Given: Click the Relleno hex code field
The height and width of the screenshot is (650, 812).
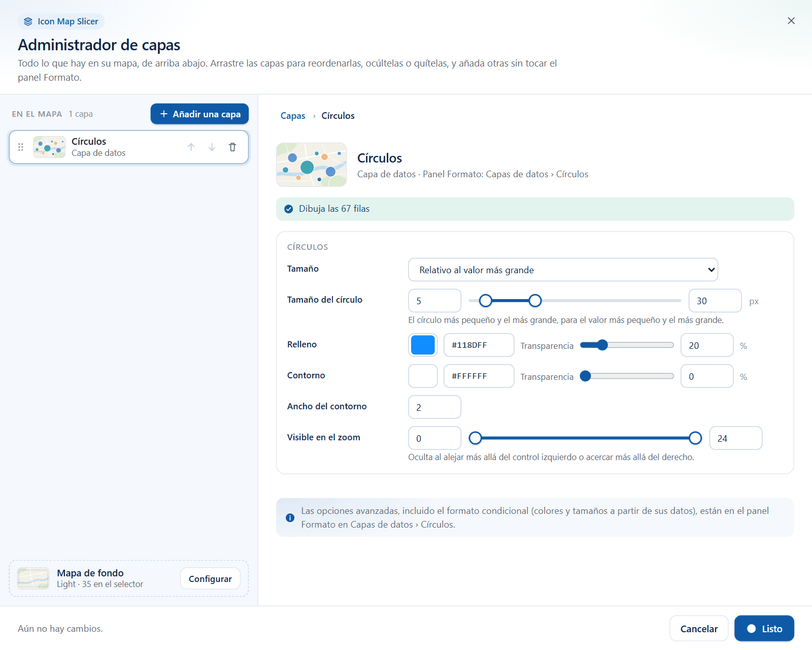Looking at the screenshot, I should coord(479,345).
